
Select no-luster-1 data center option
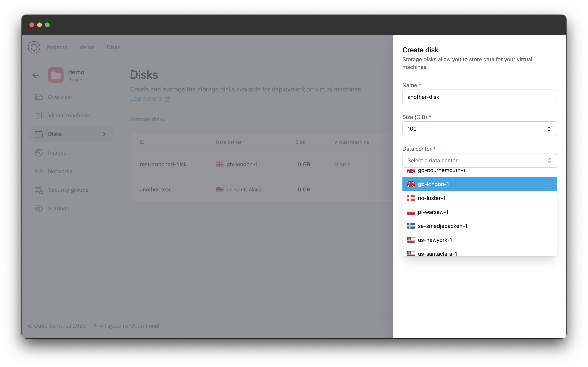[479, 198]
